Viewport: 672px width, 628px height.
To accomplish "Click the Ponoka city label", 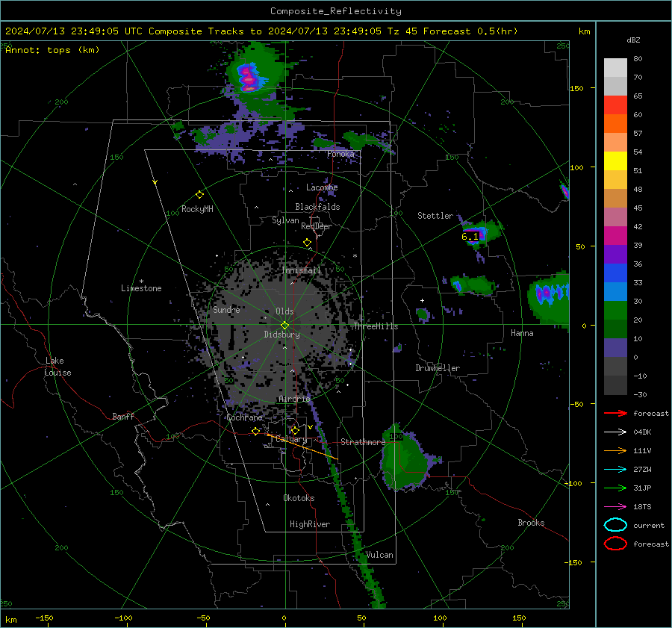I will (x=340, y=154).
